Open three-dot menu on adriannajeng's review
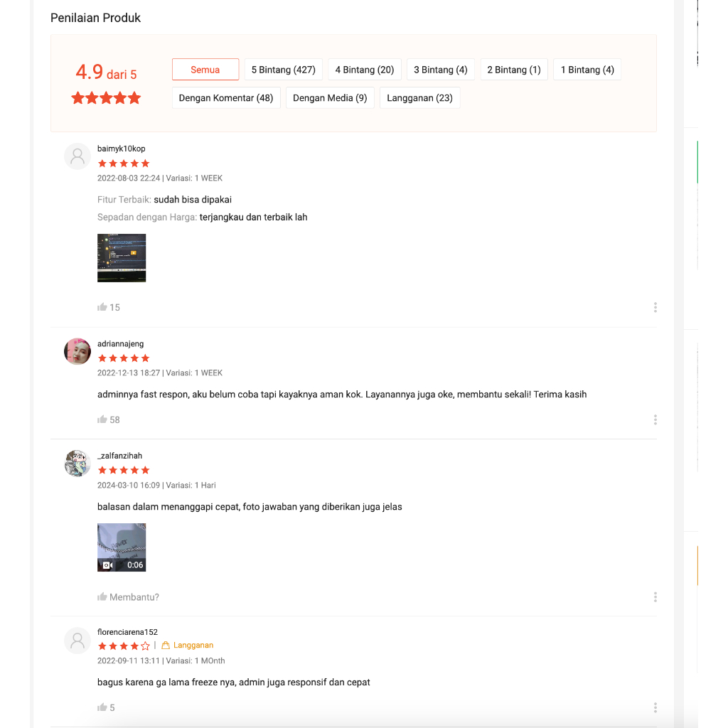Viewport: 728px width, 728px height. 655,419
